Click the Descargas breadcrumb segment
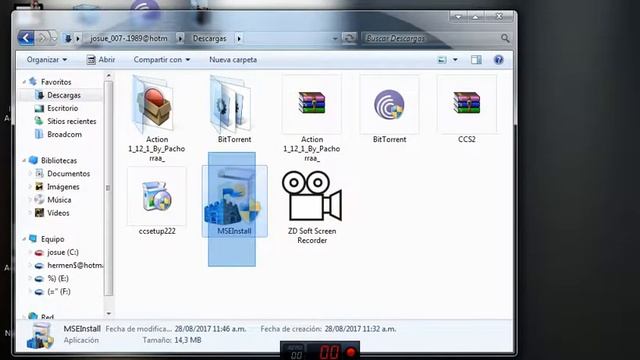Image resolution: width=640 pixels, height=360 pixels. (x=209, y=38)
